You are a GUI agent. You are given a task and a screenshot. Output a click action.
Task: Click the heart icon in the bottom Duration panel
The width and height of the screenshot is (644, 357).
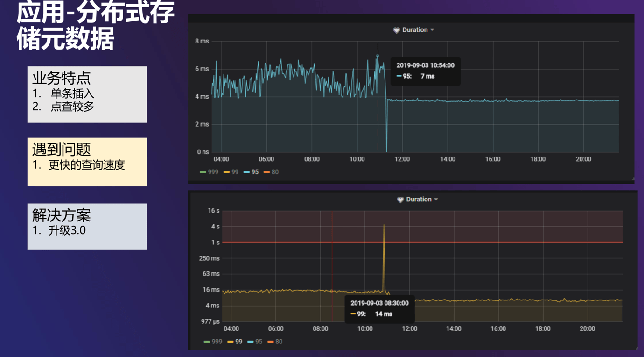click(x=400, y=200)
